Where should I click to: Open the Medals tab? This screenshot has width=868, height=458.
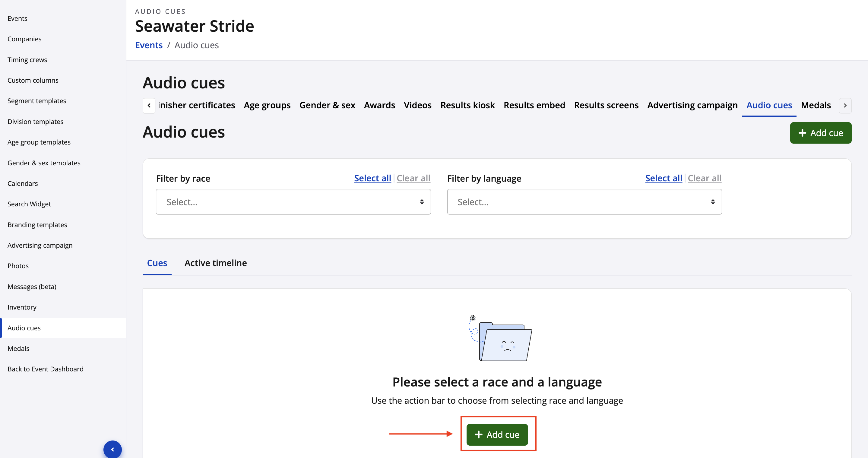[x=816, y=105]
